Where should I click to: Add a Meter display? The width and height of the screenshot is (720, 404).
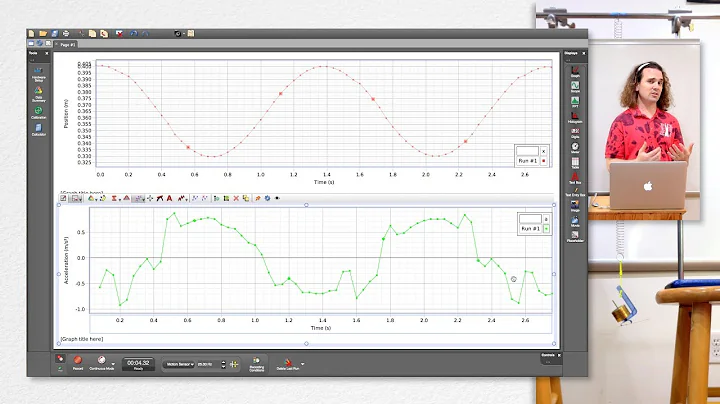click(575, 148)
